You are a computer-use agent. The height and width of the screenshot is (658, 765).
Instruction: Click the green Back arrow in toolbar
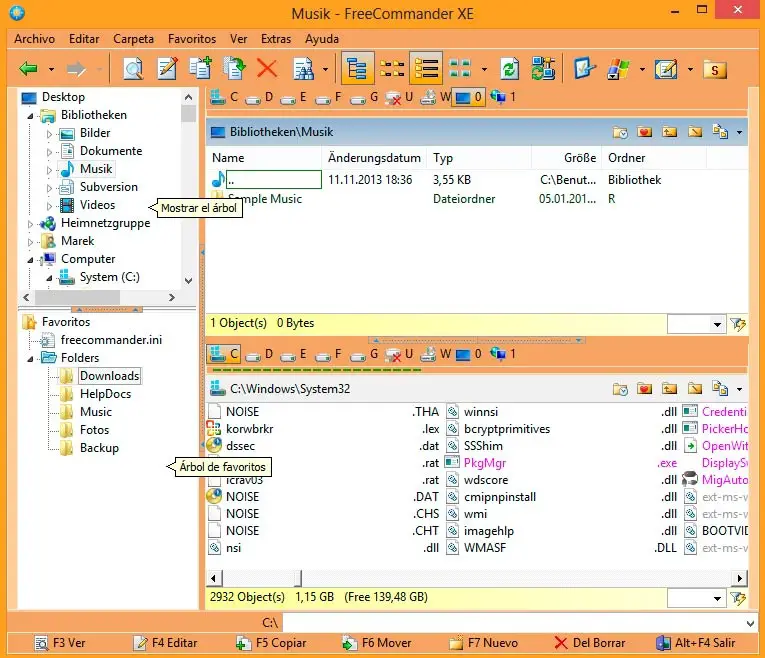28,69
